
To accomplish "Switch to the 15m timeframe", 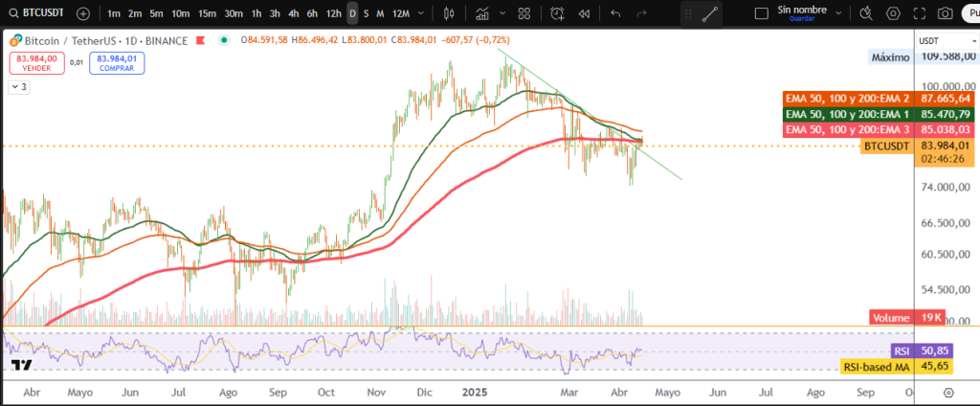I will (x=207, y=13).
